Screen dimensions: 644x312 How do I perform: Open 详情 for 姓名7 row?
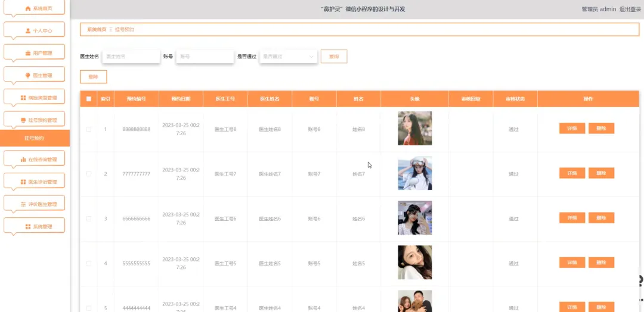point(572,173)
